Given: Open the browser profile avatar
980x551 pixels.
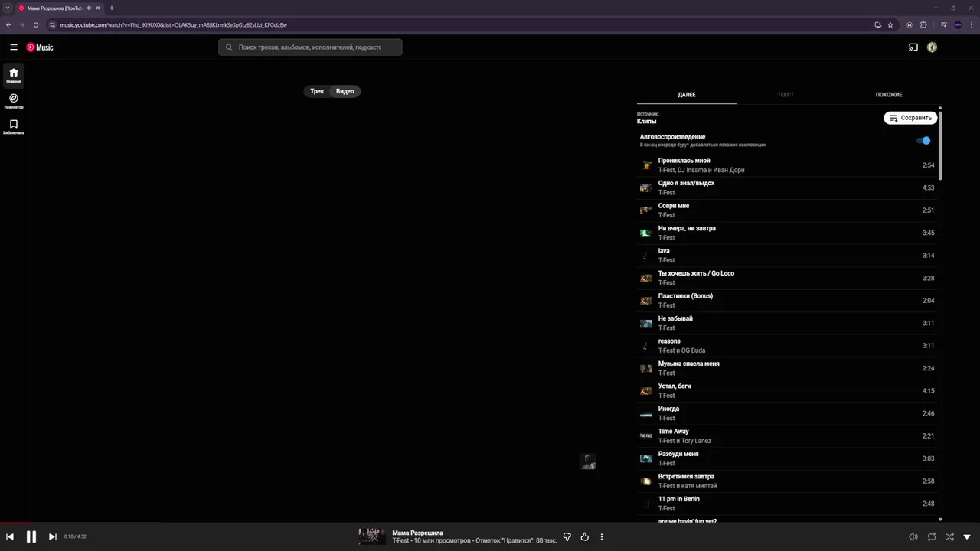Looking at the screenshot, I should pos(958,24).
